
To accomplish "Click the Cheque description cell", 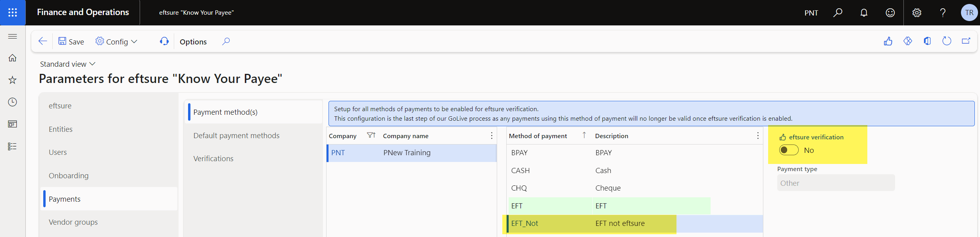I will 608,188.
